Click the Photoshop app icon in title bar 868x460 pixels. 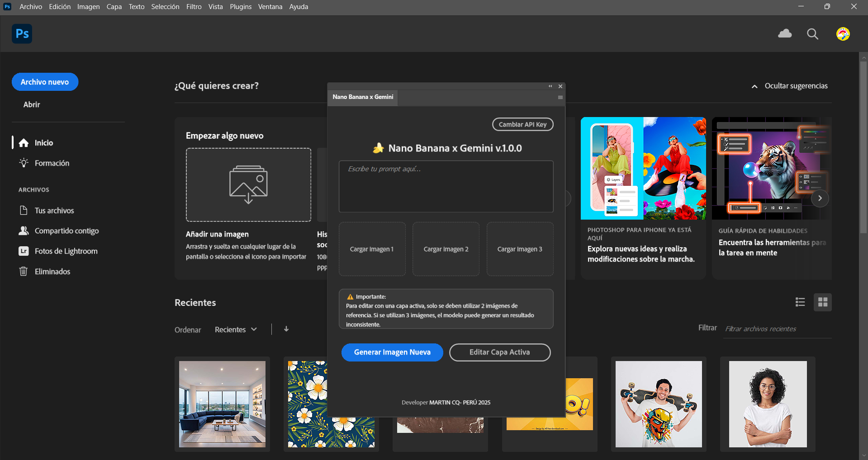(7, 6)
